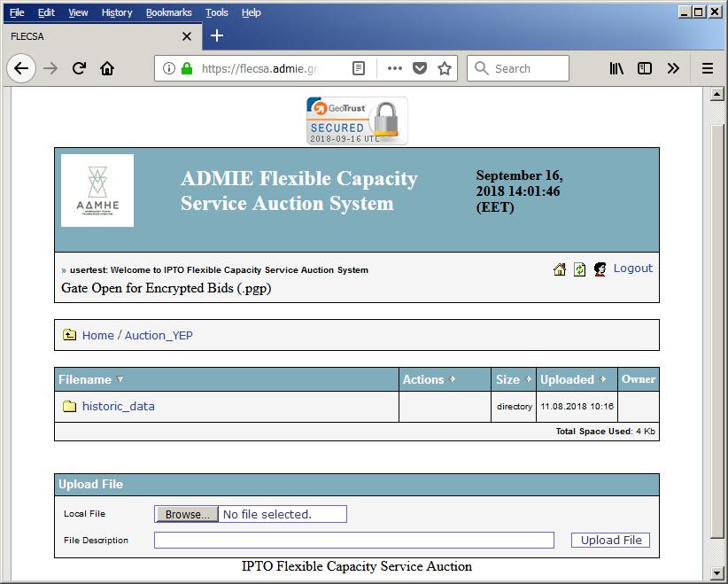Close the FLECSA tab

[x=187, y=36]
